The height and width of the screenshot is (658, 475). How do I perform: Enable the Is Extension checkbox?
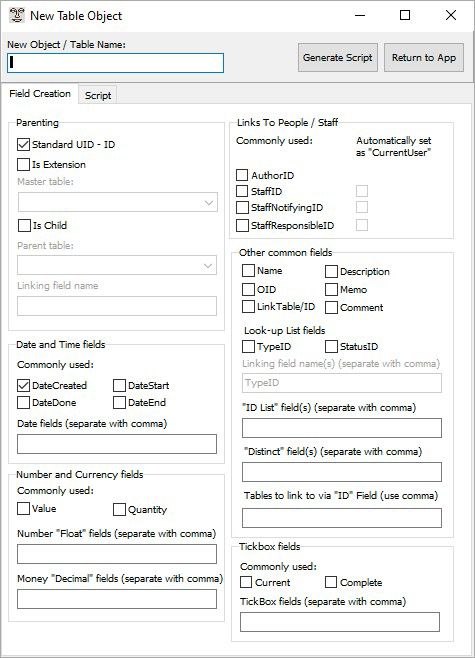click(x=23, y=164)
